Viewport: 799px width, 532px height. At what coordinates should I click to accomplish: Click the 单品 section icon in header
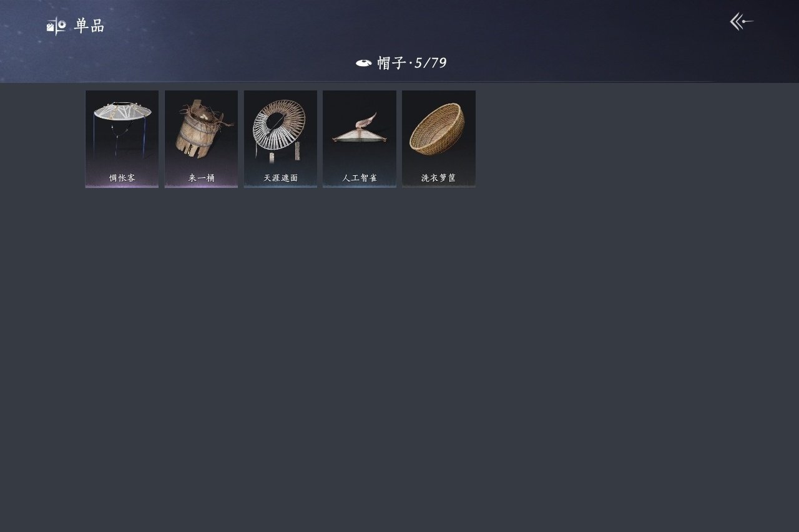point(56,26)
